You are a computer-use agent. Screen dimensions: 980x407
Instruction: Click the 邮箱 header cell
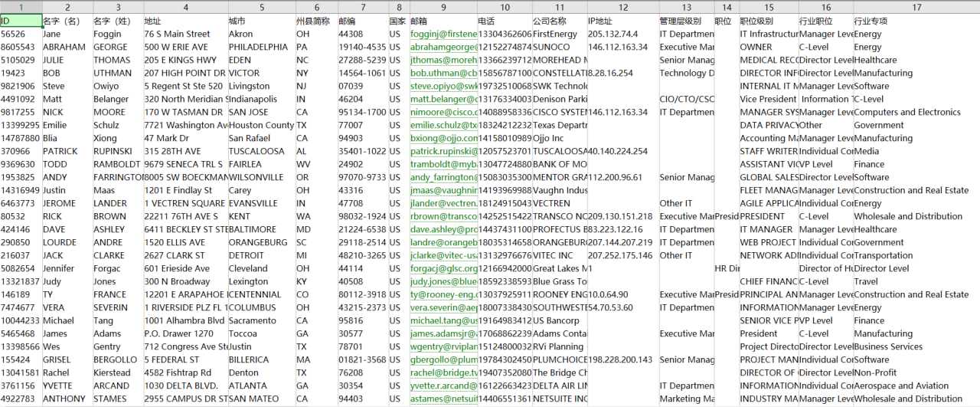tap(443, 21)
